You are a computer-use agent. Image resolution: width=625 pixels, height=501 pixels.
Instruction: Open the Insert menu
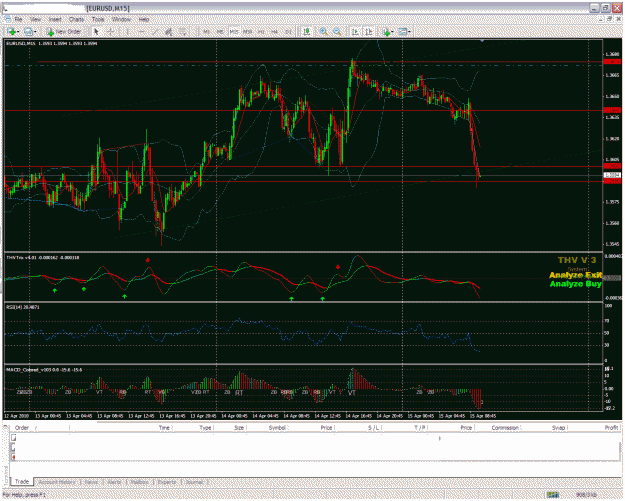(55, 19)
